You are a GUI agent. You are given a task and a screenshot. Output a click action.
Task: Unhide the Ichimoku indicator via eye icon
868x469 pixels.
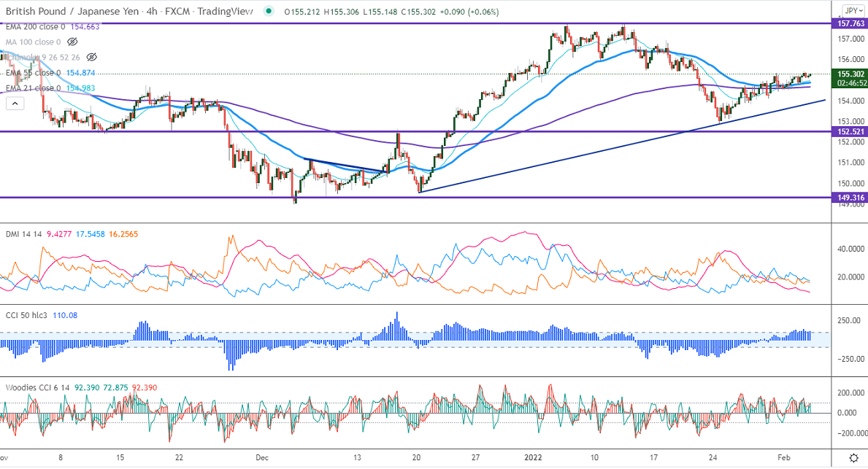click(x=92, y=57)
